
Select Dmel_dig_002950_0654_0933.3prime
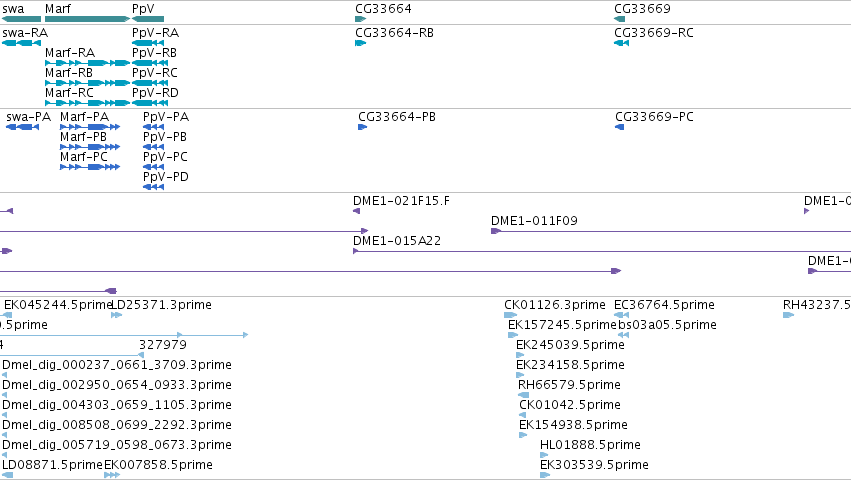[4, 395]
